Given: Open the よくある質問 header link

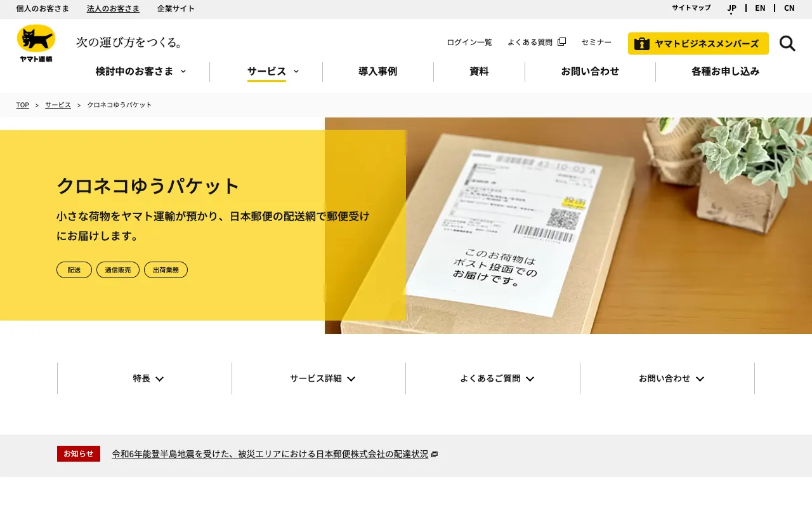Looking at the screenshot, I should [x=530, y=43].
